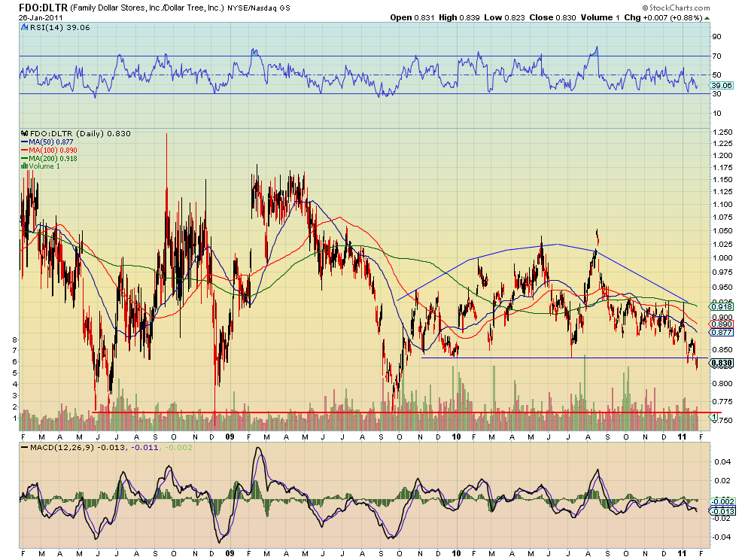Click the 0.04 MACD axis label
745x560 pixels.
pyautogui.click(x=721, y=461)
